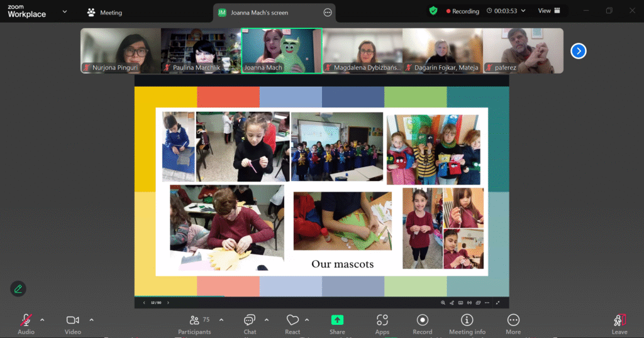Unmute the microphone via Audio button
This screenshot has width=644, height=338.
point(26,322)
